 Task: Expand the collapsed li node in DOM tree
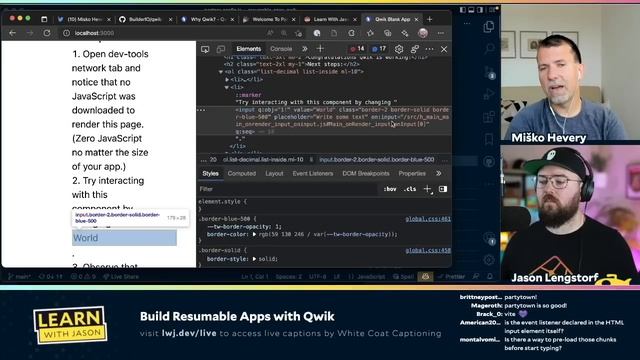click(227, 80)
